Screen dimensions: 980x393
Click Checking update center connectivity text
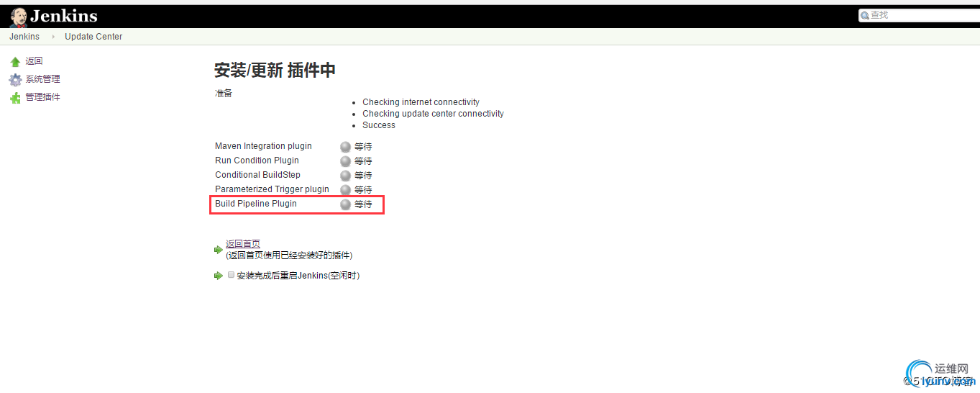tap(433, 114)
